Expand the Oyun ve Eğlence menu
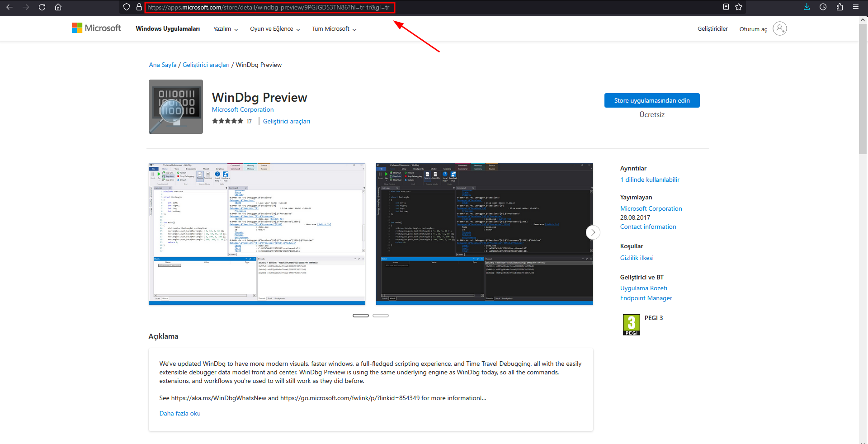 275,29
